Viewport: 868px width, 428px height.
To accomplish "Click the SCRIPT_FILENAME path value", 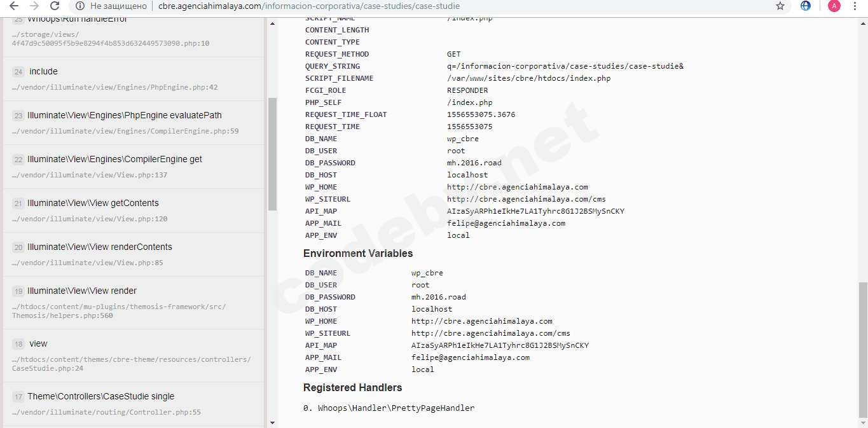I will tap(529, 79).
